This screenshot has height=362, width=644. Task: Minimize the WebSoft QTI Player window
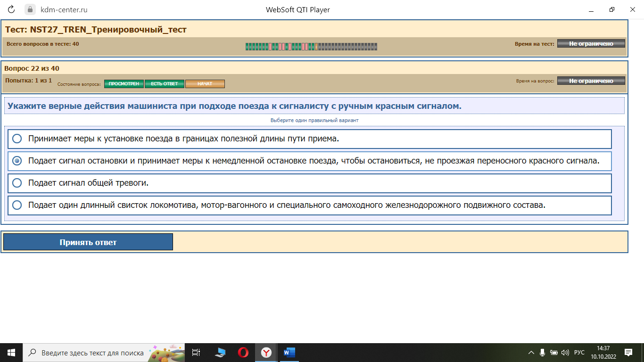click(x=591, y=9)
